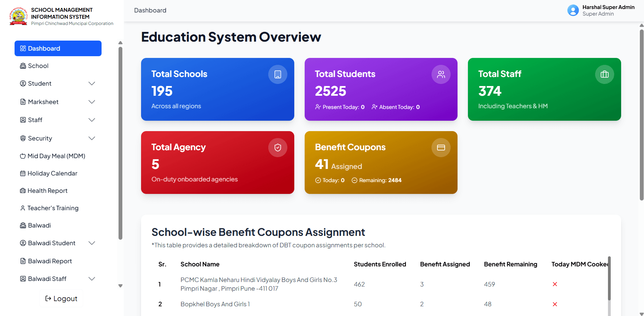Open Mid Day Meal (MDM) via its icon

23,156
